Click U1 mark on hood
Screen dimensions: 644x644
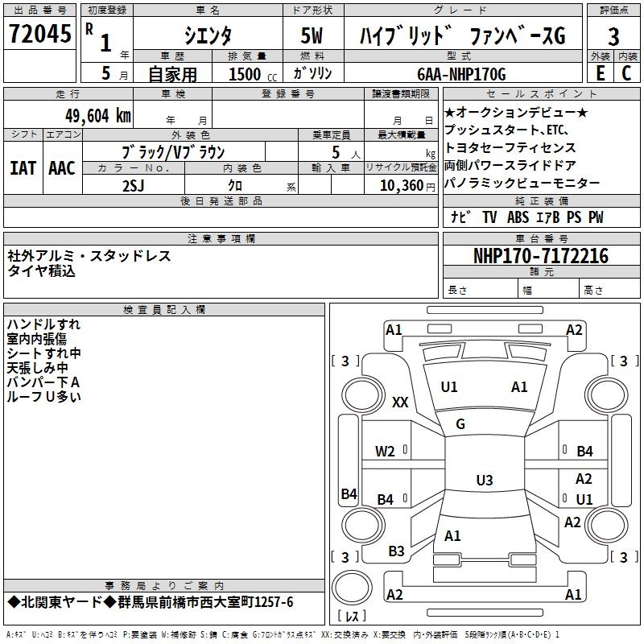[x=449, y=387]
